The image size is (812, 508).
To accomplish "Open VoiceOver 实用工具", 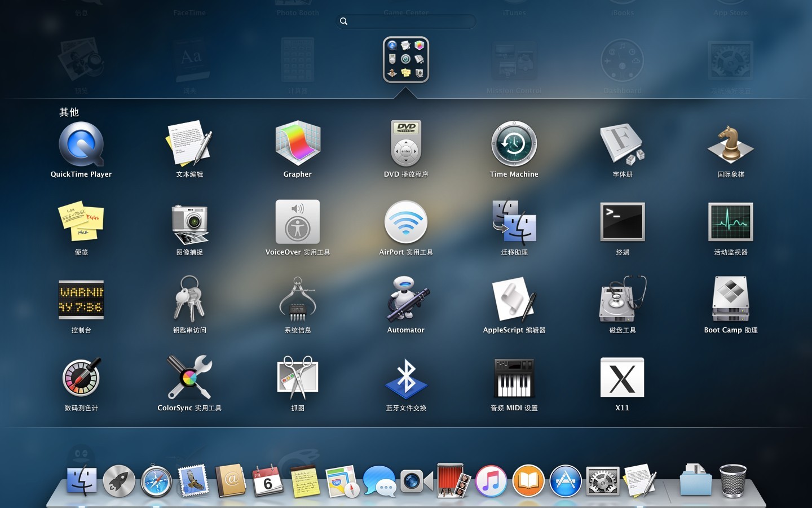I will tap(298, 222).
